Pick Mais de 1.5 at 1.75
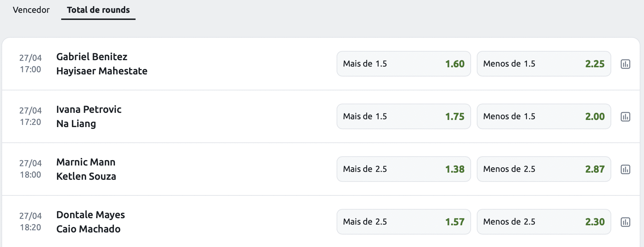This screenshot has height=247, width=644. point(404,116)
